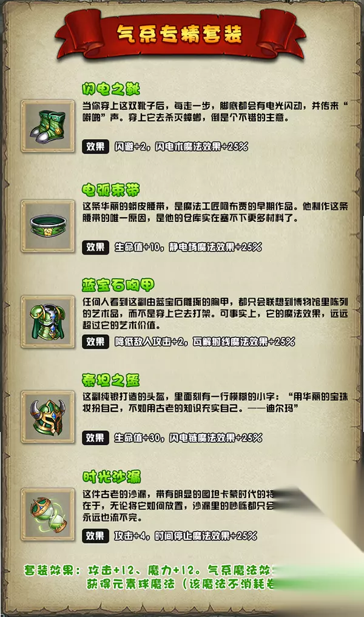
Task: Select the 时光沙漏 item name
Action: click(112, 477)
